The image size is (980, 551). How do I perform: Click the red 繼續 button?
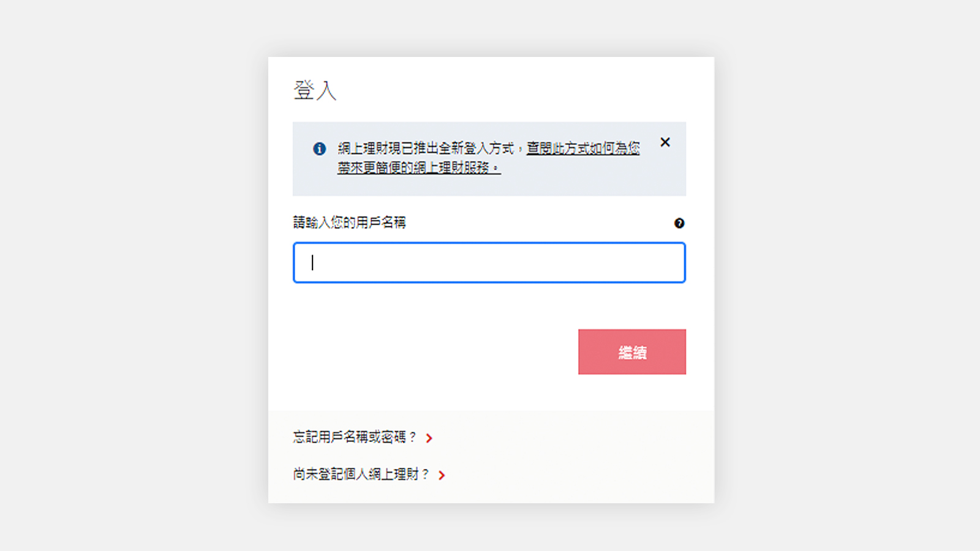[x=632, y=352]
